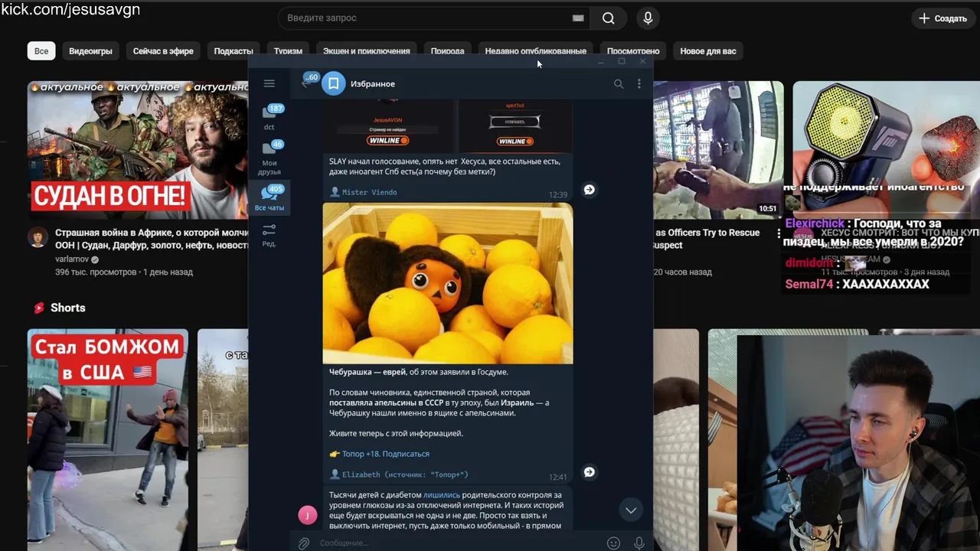This screenshot has height=551, width=980.
Task: Jump to the bottom of the chat
Action: click(631, 510)
